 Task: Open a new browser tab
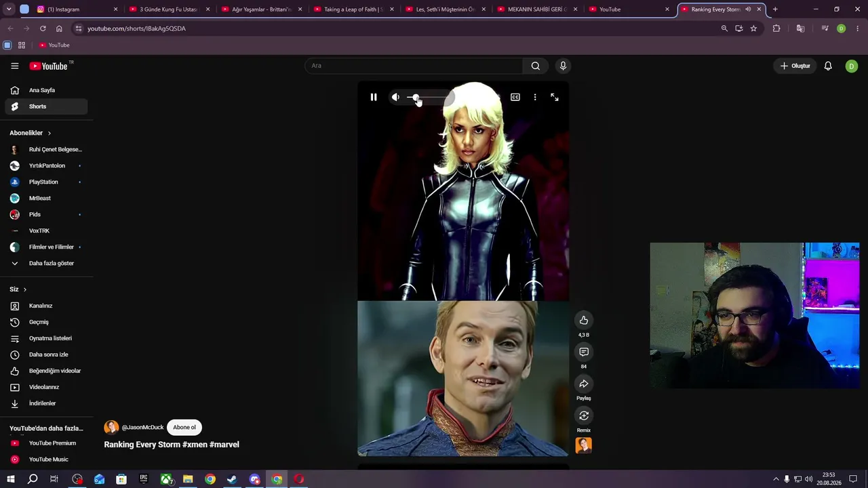pyautogui.click(x=775, y=9)
